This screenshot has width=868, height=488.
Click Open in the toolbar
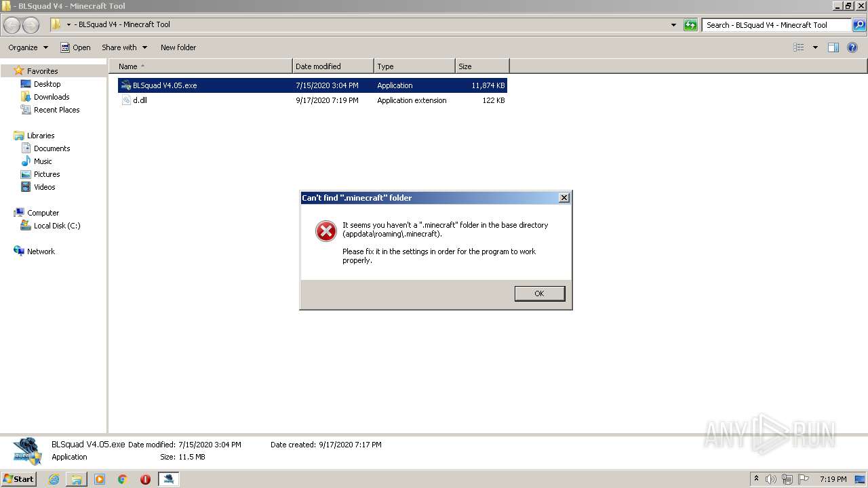(75, 47)
